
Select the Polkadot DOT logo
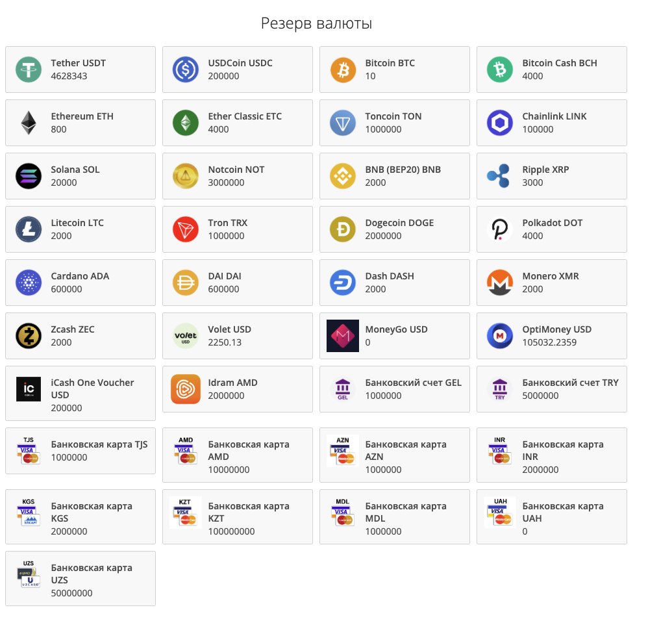[500, 229]
